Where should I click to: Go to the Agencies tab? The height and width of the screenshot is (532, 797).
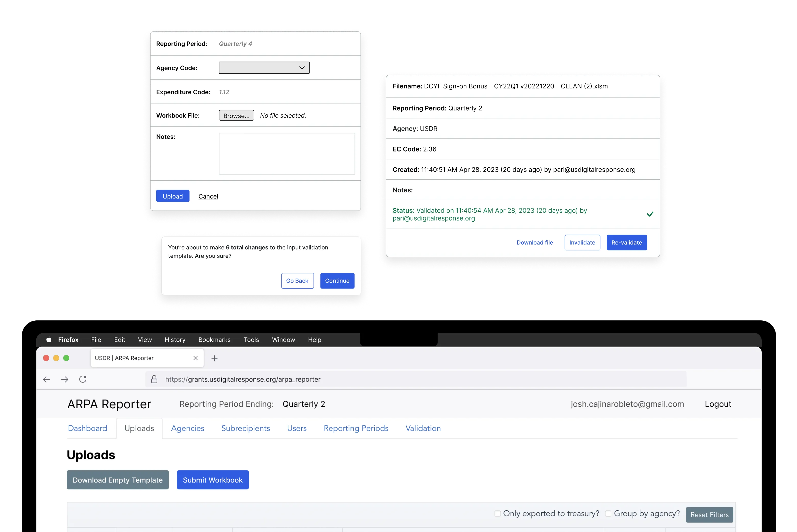click(x=187, y=428)
